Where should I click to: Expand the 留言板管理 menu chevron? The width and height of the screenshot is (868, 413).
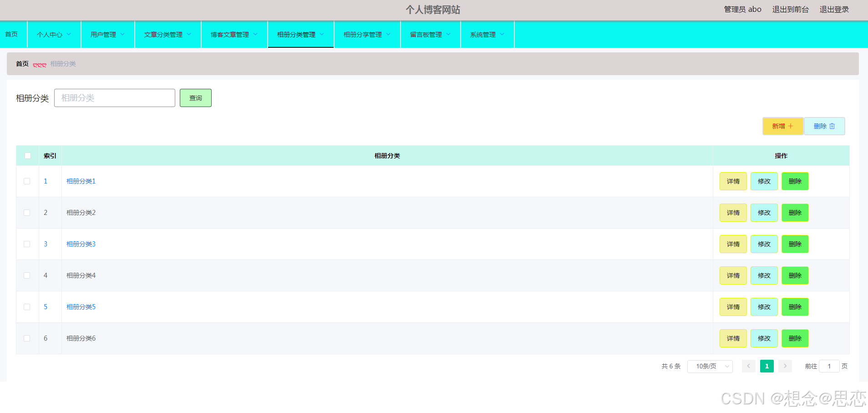(448, 34)
